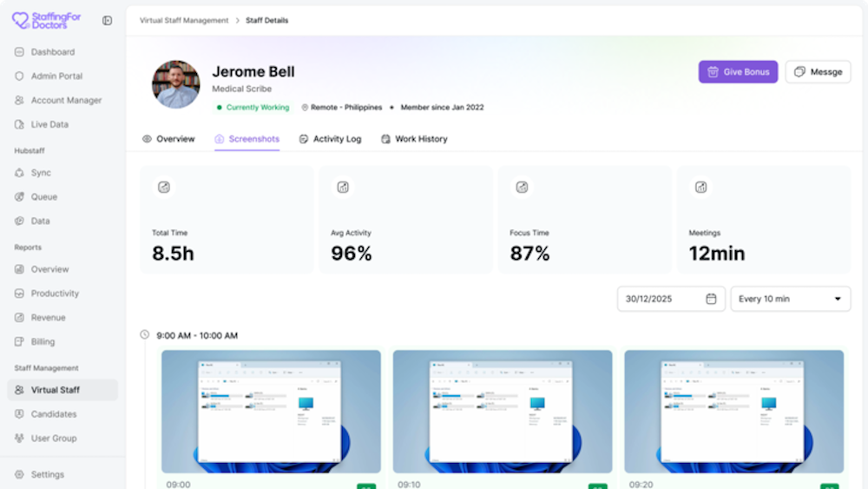Click the StaffingFor Doctors heart logo

pyautogui.click(x=21, y=20)
